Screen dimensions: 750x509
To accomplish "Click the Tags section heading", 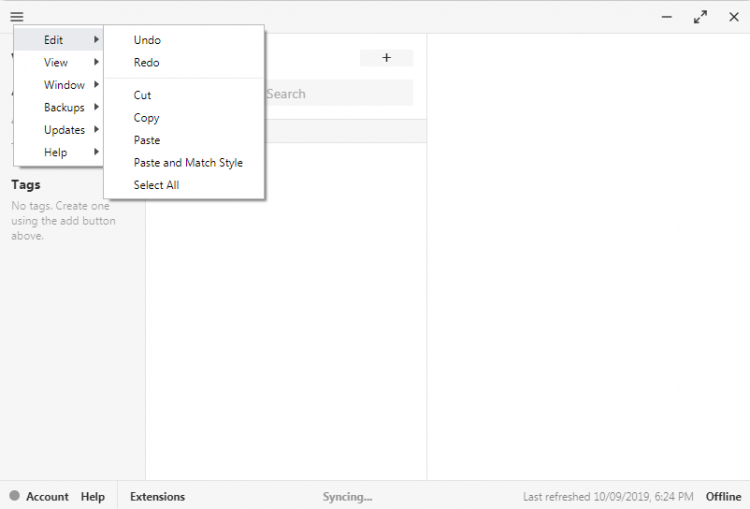I will point(26,185).
